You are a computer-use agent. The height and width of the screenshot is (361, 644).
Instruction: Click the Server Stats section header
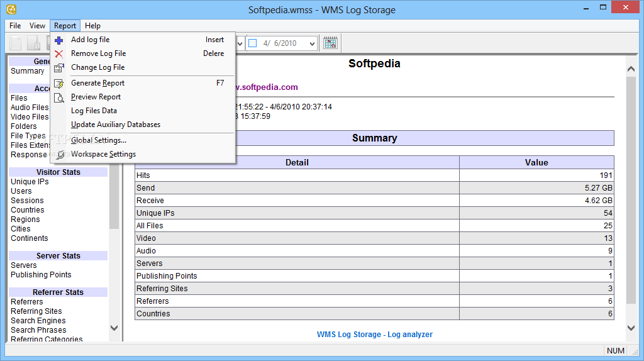coord(58,256)
